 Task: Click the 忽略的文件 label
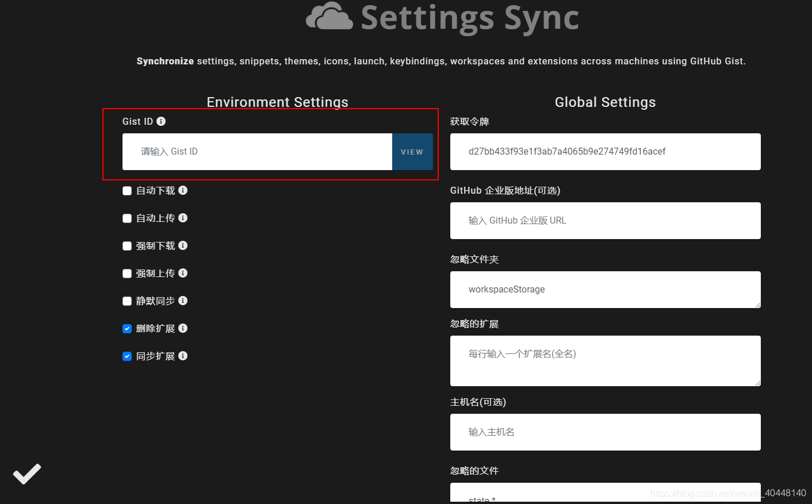point(474,471)
